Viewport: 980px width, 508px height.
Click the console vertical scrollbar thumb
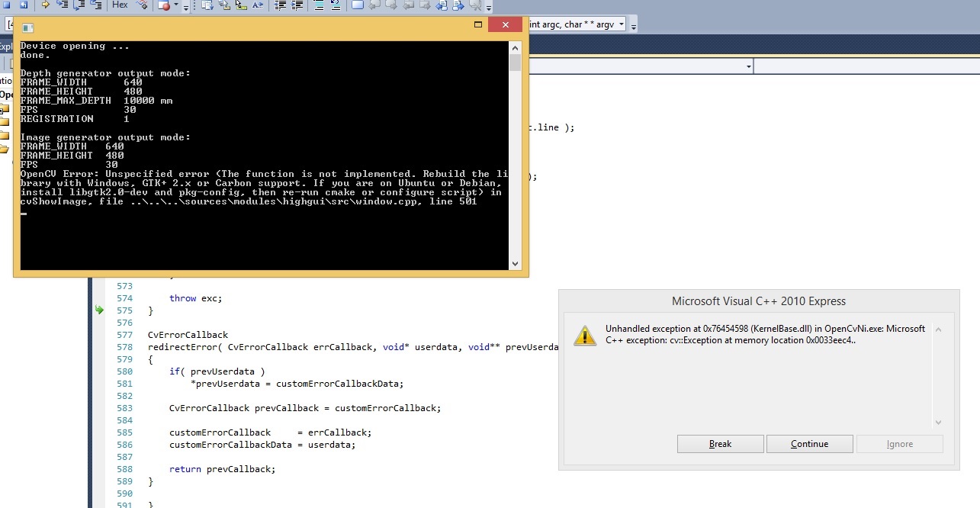tap(516, 63)
